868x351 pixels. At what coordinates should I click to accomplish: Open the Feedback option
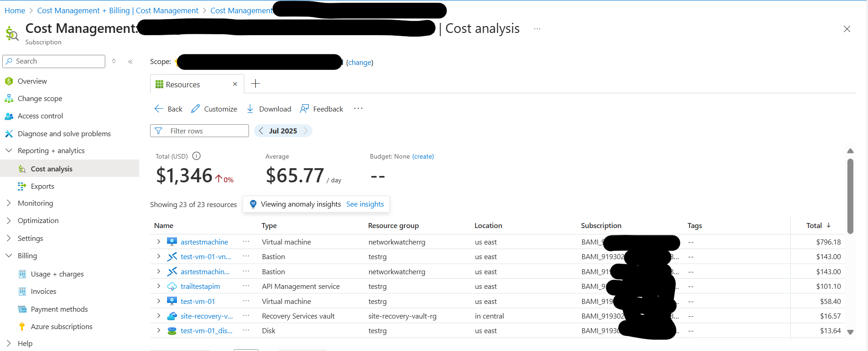coord(322,109)
